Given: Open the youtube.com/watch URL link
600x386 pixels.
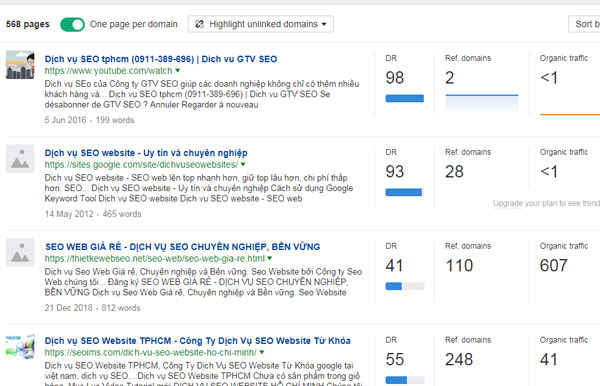Looking at the screenshot, I should (x=108, y=71).
